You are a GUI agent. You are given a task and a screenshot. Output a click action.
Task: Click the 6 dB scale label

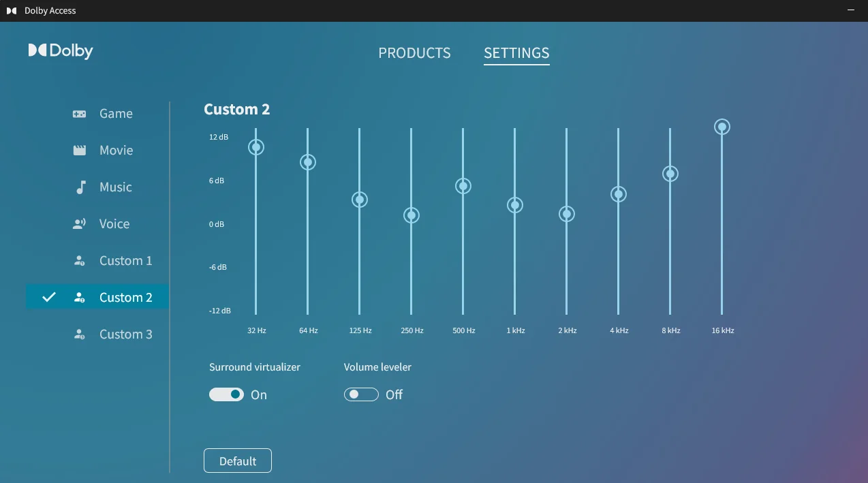click(217, 181)
